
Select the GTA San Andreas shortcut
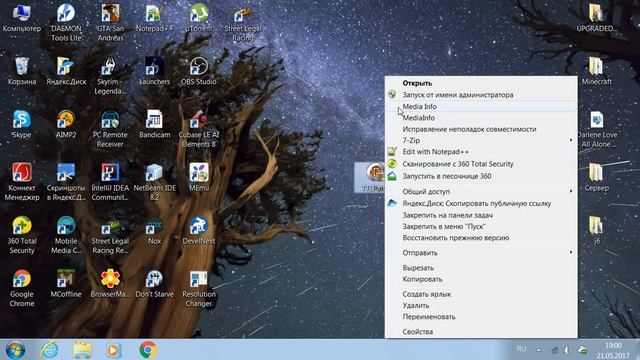[110, 22]
